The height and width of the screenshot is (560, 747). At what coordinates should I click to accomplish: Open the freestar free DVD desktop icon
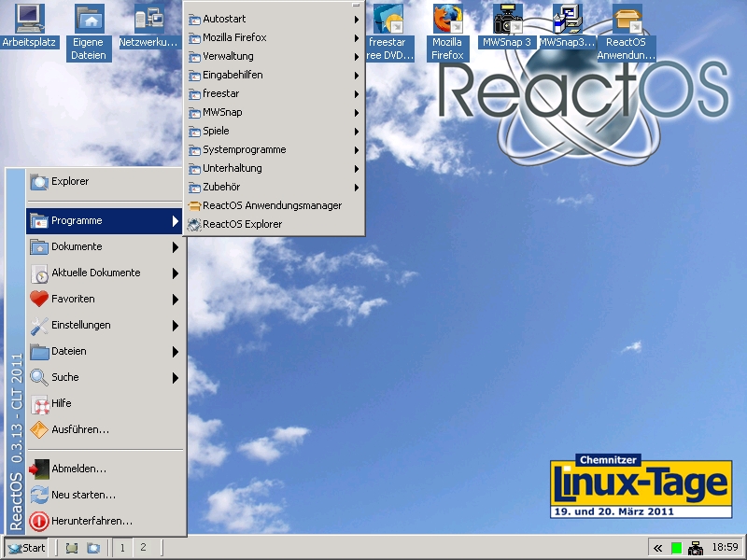(388, 19)
